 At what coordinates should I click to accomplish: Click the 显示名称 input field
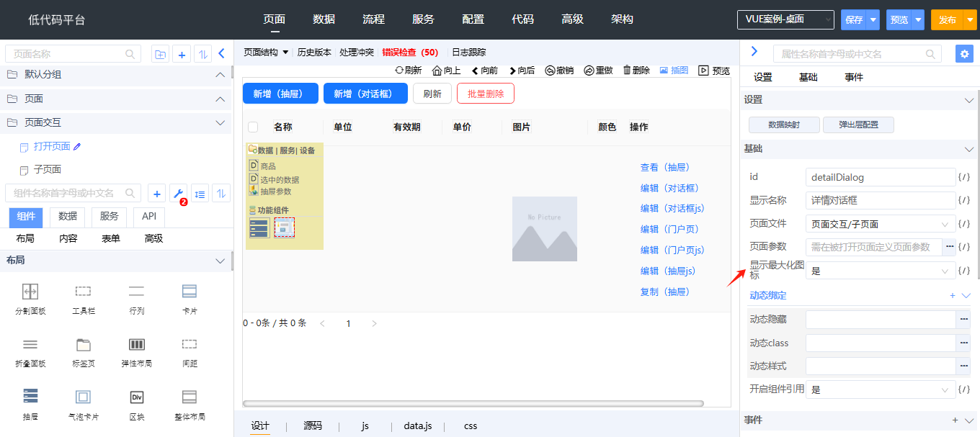pos(880,200)
